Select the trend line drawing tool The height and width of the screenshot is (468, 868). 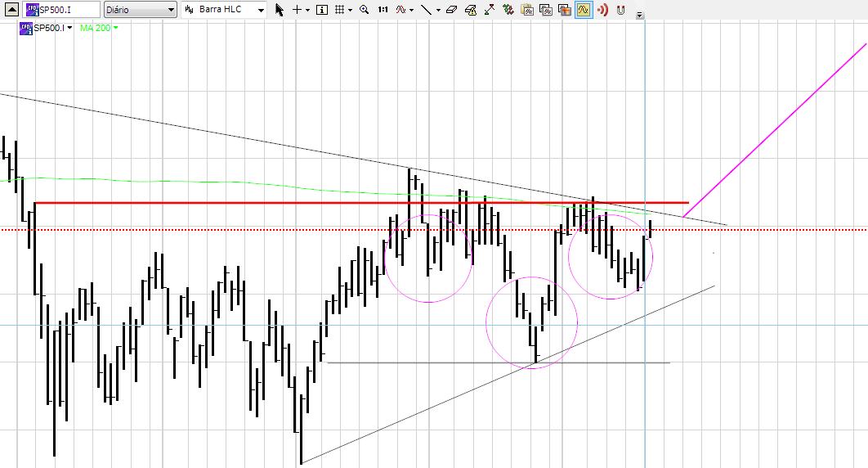click(426, 10)
